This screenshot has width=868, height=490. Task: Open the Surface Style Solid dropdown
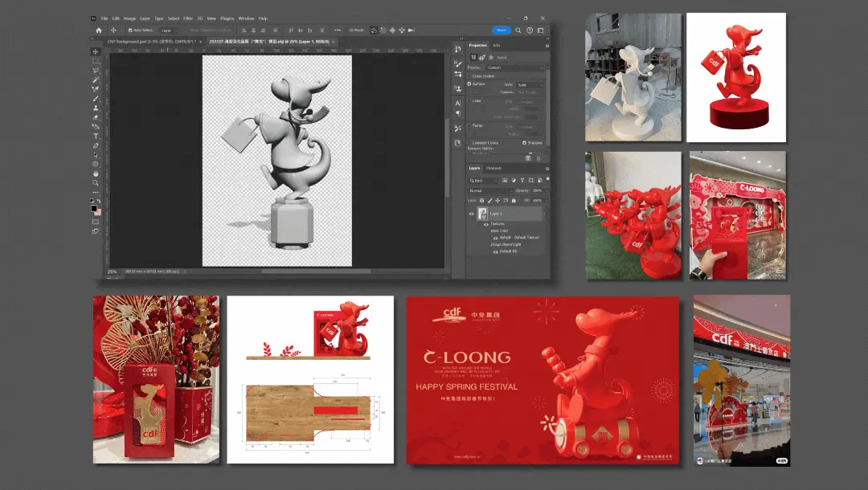530,84
